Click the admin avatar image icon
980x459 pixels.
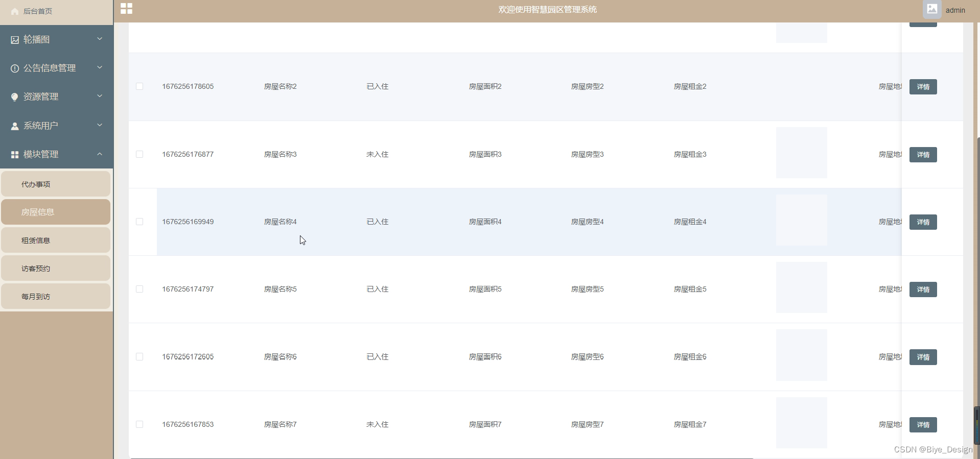(932, 9)
